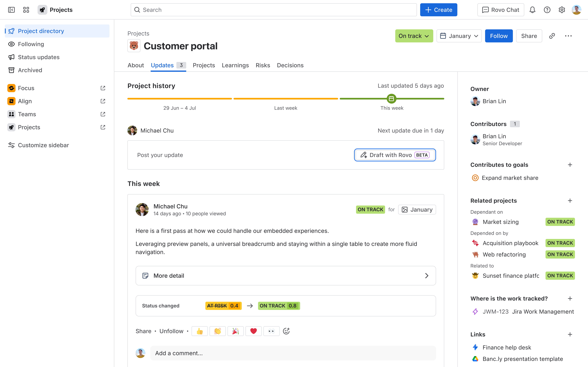Toggle the party popper reaction
This screenshot has width=588, height=367.
pos(235,331)
